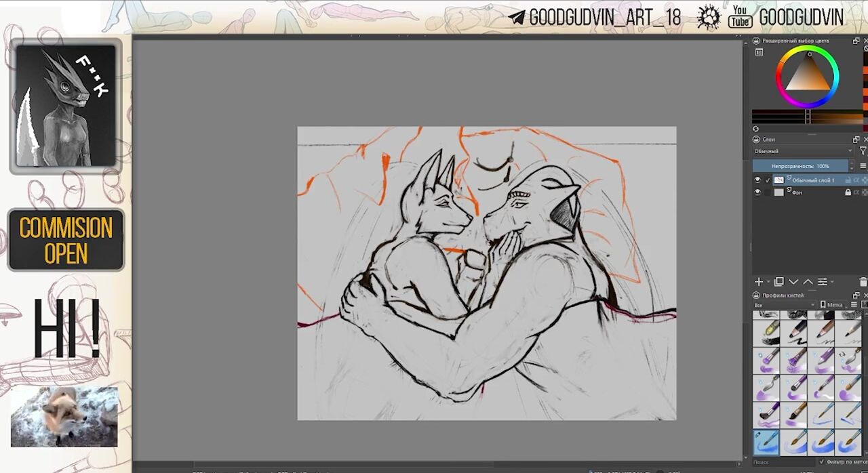The width and height of the screenshot is (868, 473).
Task: Move layer up with the up chevron
Action: coord(808,282)
